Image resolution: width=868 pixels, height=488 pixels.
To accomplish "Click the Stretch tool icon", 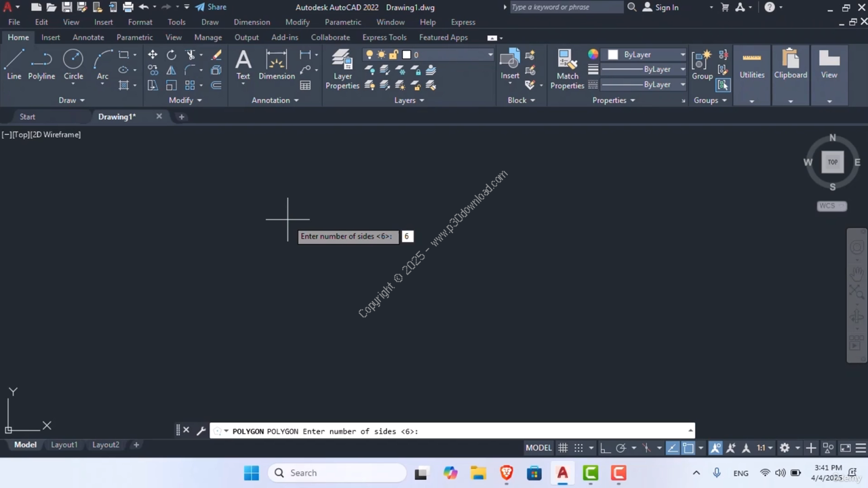I will click(153, 85).
